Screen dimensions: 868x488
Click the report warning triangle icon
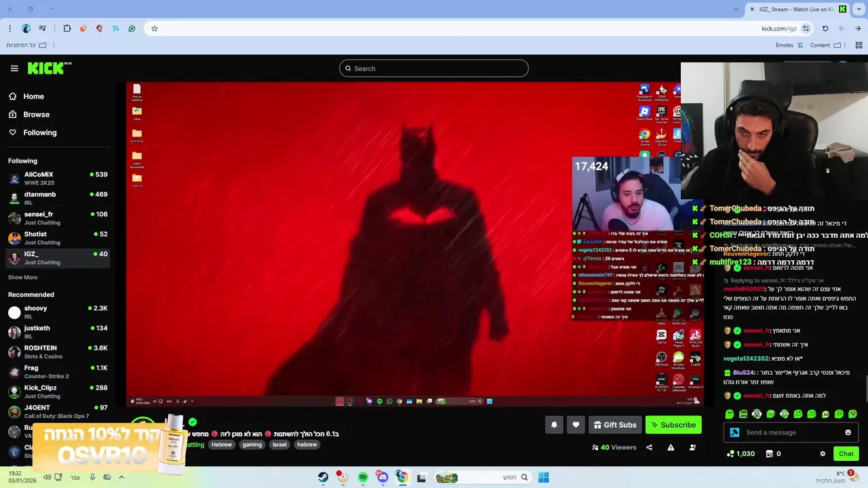click(x=671, y=447)
